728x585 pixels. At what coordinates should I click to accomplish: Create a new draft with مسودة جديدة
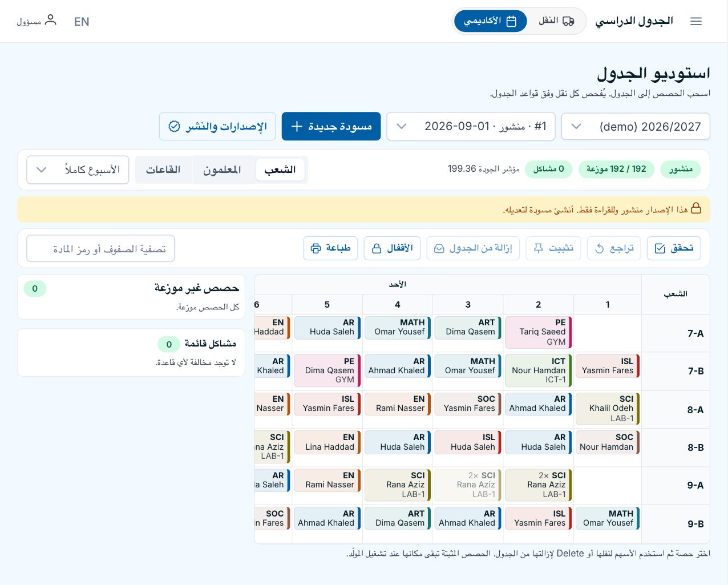pyautogui.click(x=331, y=126)
